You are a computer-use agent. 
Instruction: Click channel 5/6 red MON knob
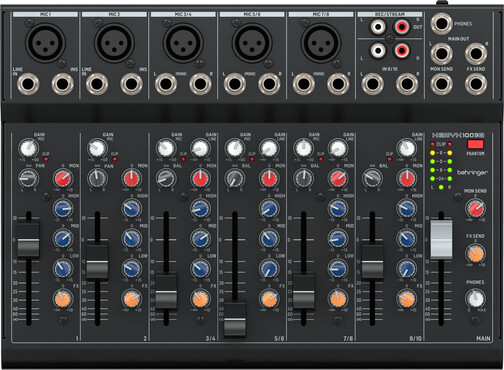pos(269,179)
